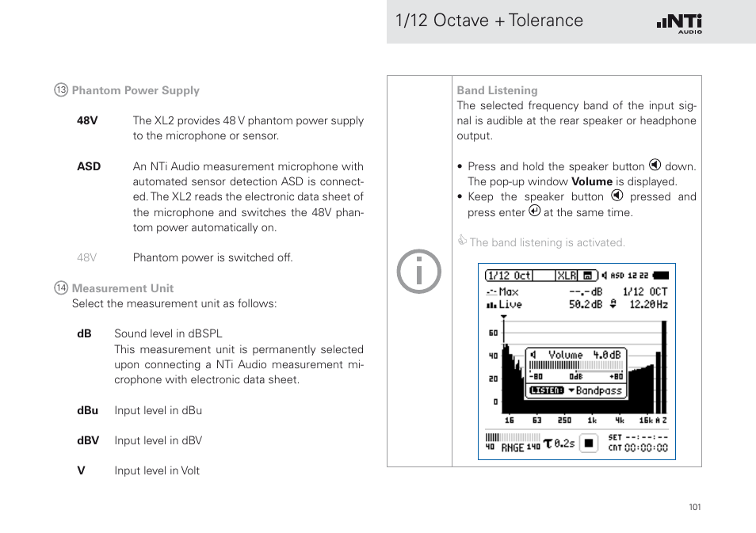Click the bold 'dB' unit term

84,333
